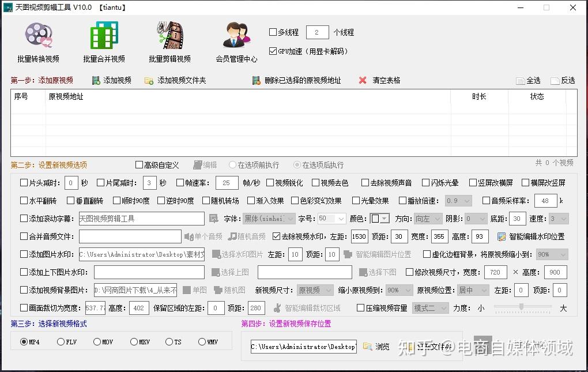Screen dimensions: 588x372
Task: Click the 单图 background image icon
Action: tap(187, 290)
